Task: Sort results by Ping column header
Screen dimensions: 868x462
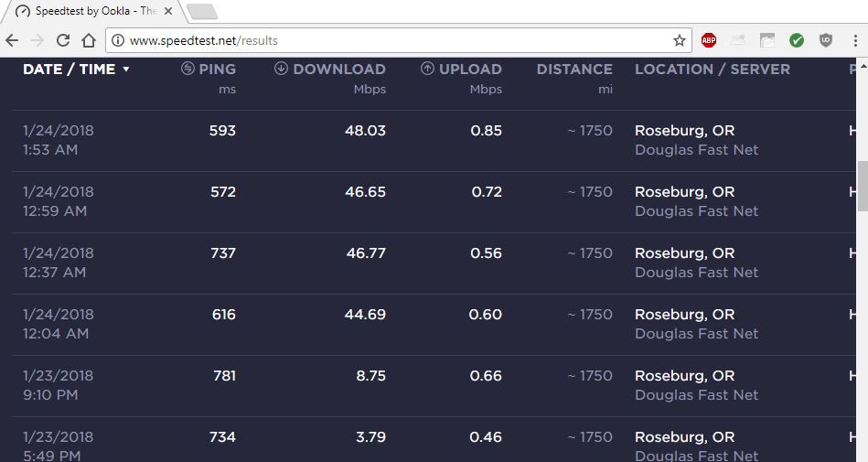Action: 209,70
